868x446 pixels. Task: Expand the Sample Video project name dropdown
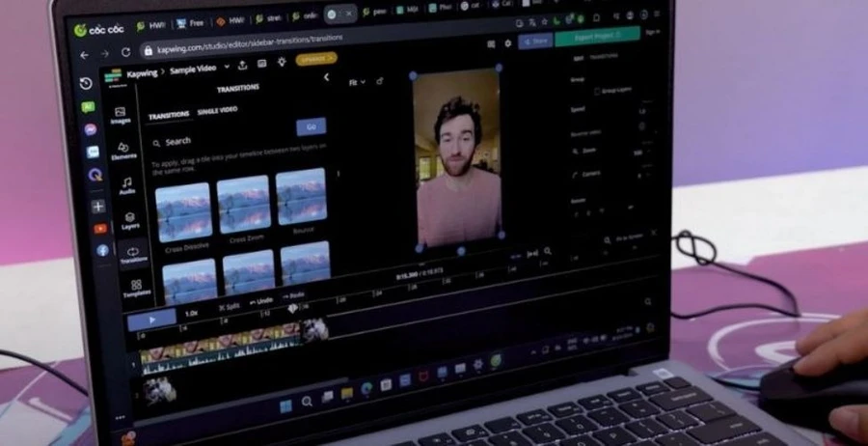point(227,67)
